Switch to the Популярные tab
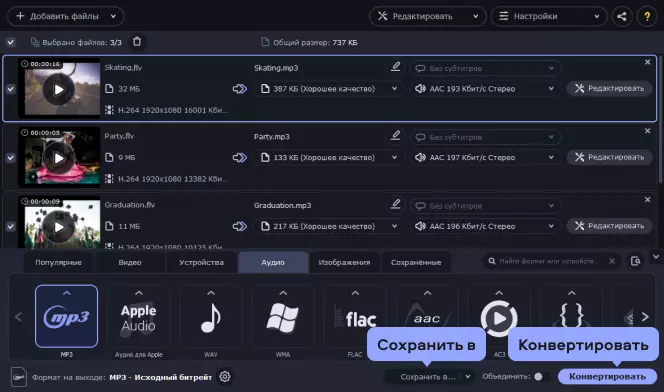Viewport: 664px width, 392px height. point(58,262)
